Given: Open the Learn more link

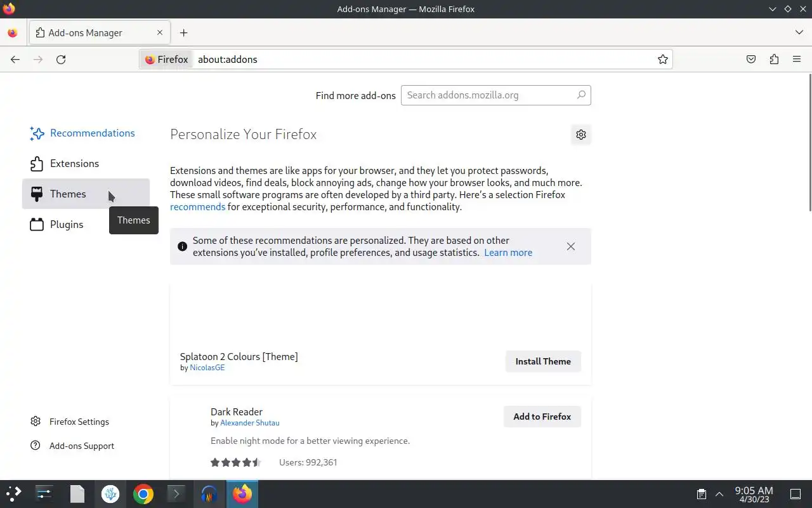Looking at the screenshot, I should click(x=508, y=253).
